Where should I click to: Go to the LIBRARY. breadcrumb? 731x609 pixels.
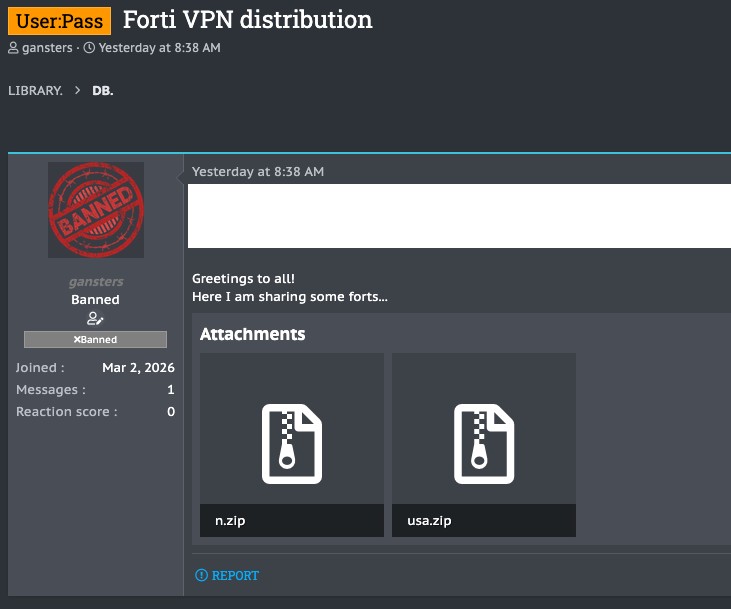pyautogui.click(x=35, y=91)
